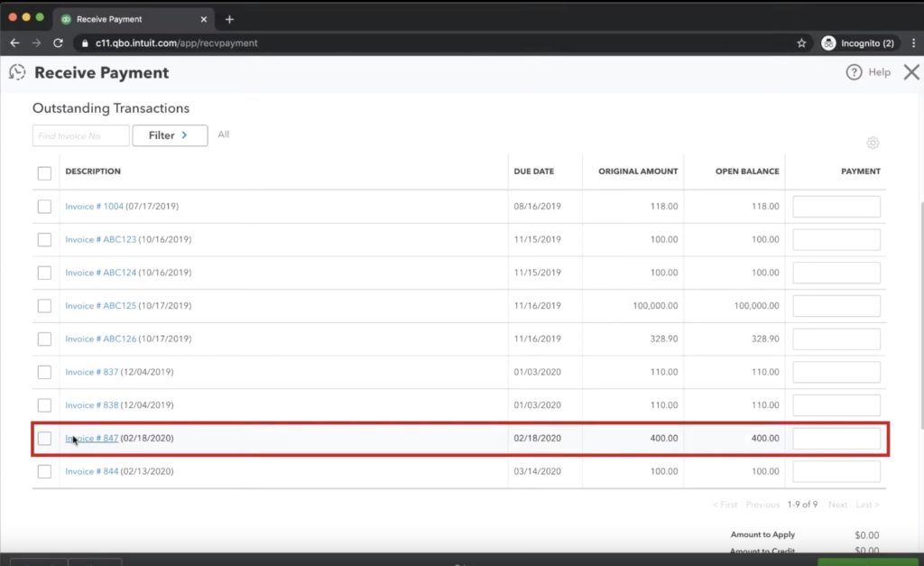
Task: Click the OPEN BALANCE column header
Action: pyautogui.click(x=747, y=171)
